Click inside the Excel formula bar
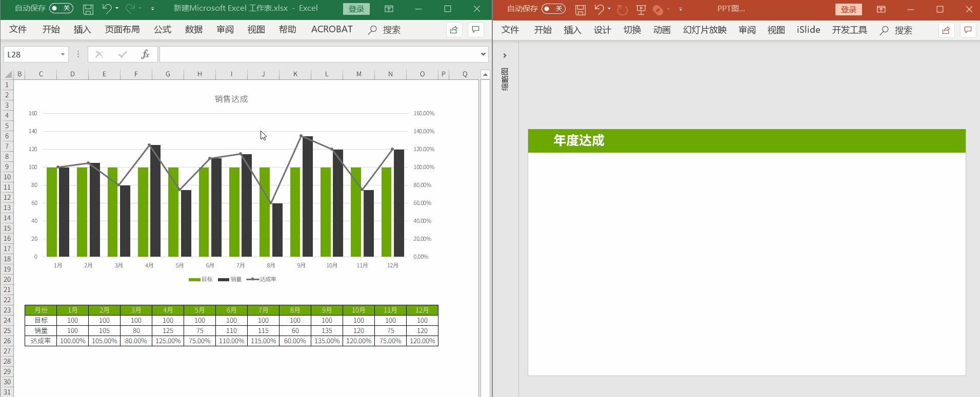The height and width of the screenshot is (397, 980). click(319, 54)
